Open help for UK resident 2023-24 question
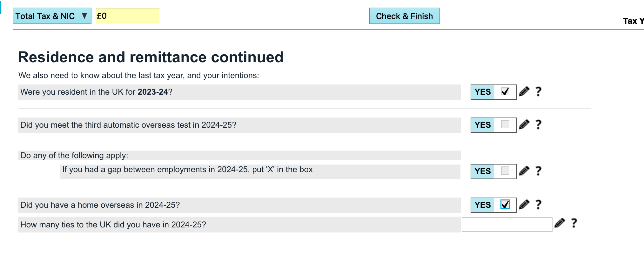The width and height of the screenshot is (644, 256). [x=538, y=92]
